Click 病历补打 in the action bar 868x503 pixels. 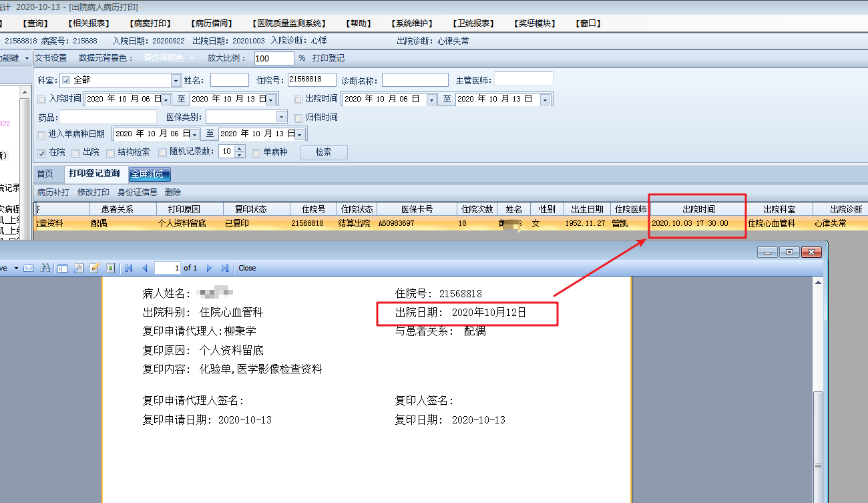coord(53,192)
